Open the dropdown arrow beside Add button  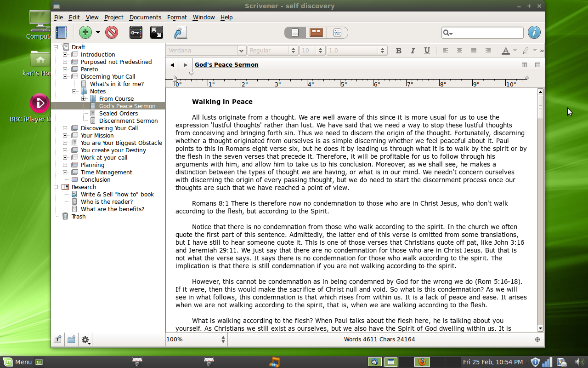click(x=98, y=32)
